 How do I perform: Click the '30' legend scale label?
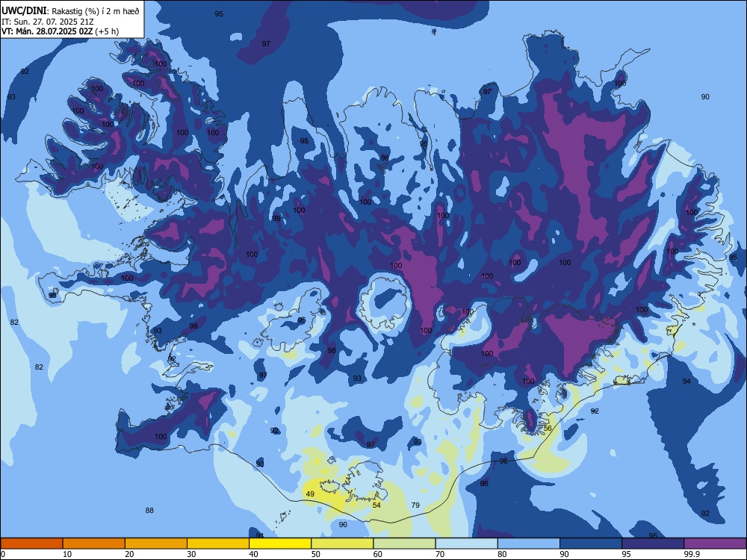(191, 554)
